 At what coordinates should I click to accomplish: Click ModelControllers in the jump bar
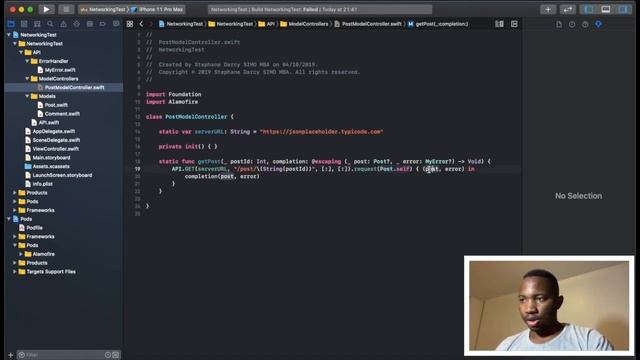click(x=304, y=24)
